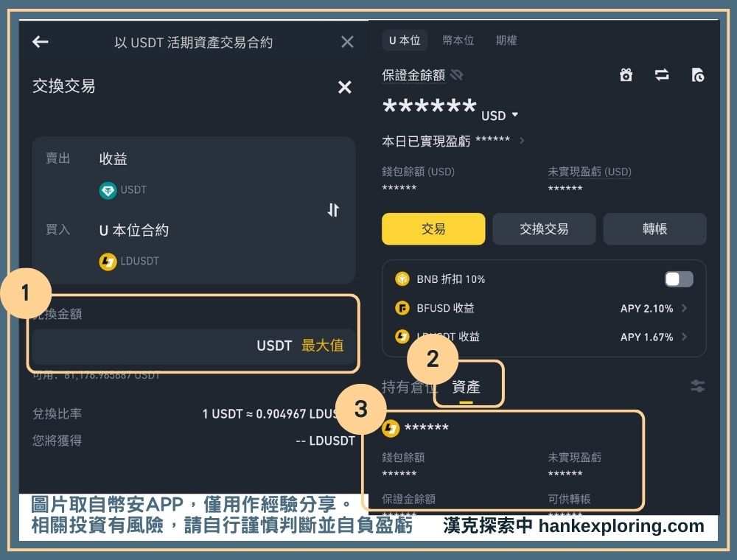Switch to the 幣本位 tab
Screen dimensions: 737x560
click(x=458, y=41)
